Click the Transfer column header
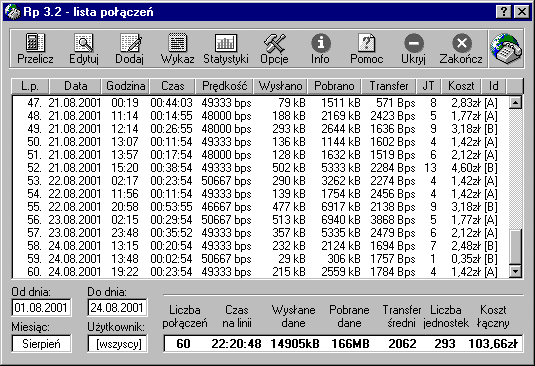 pyautogui.click(x=389, y=86)
